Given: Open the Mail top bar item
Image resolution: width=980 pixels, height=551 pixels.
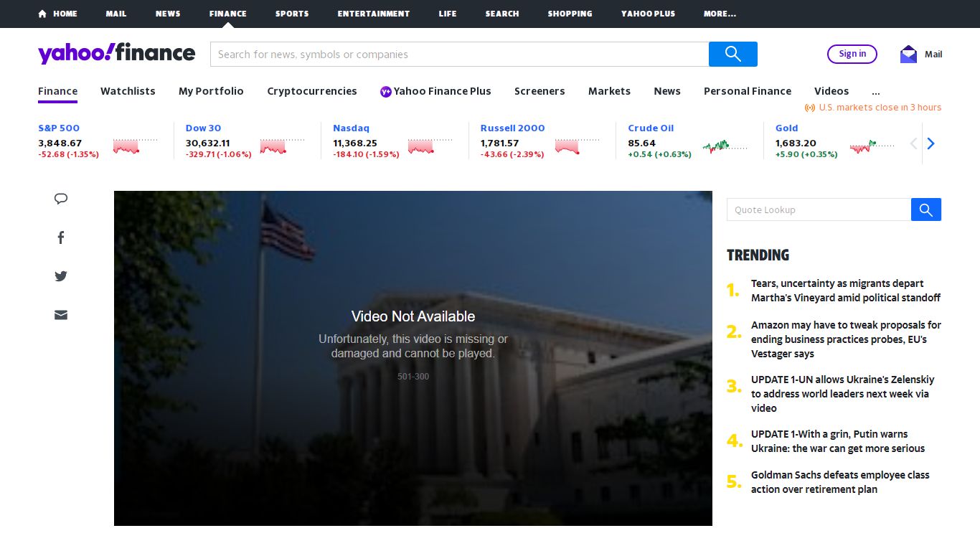Looking at the screenshot, I should pos(116,14).
